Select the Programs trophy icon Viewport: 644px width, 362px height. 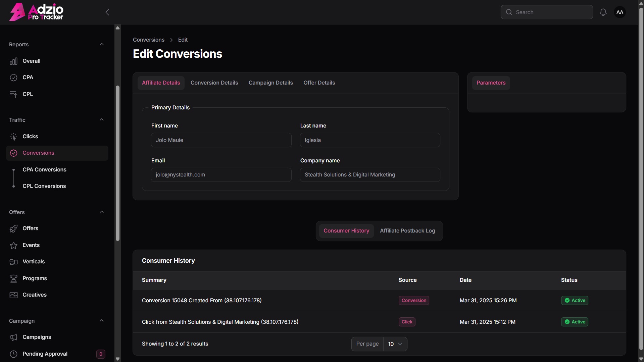coord(13,279)
